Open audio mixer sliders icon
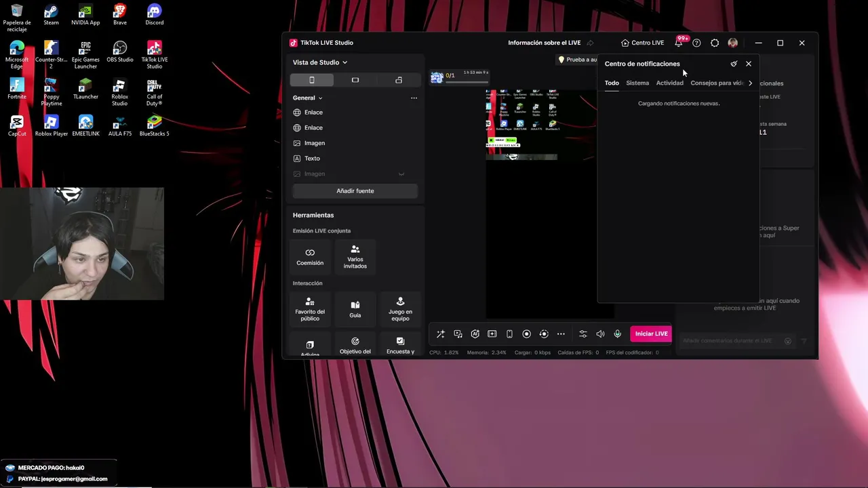The image size is (868, 488). coord(583,333)
